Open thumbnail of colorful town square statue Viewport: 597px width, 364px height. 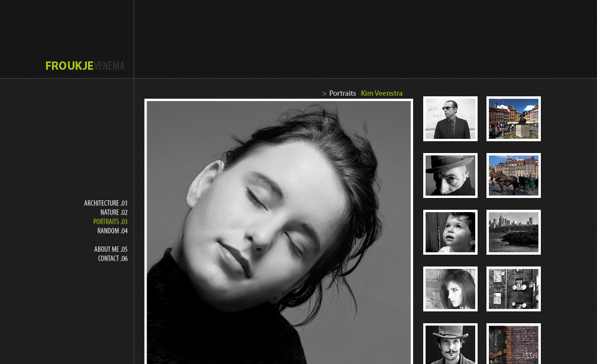(513, 119)
